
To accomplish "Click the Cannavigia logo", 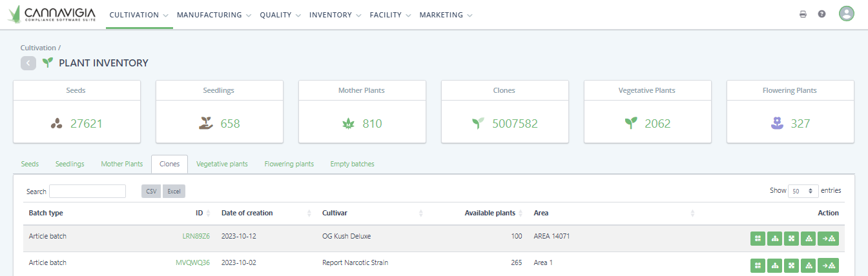I will [x=51, y=14].
